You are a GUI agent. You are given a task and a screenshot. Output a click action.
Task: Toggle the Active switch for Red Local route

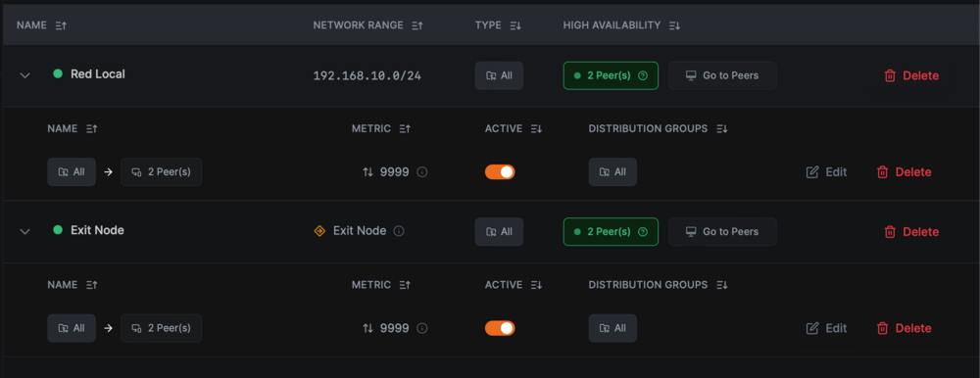coord(500,171)
